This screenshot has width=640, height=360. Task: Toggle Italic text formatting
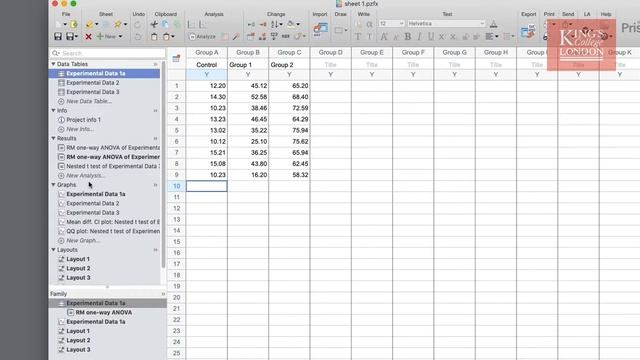tap(419, 37)
